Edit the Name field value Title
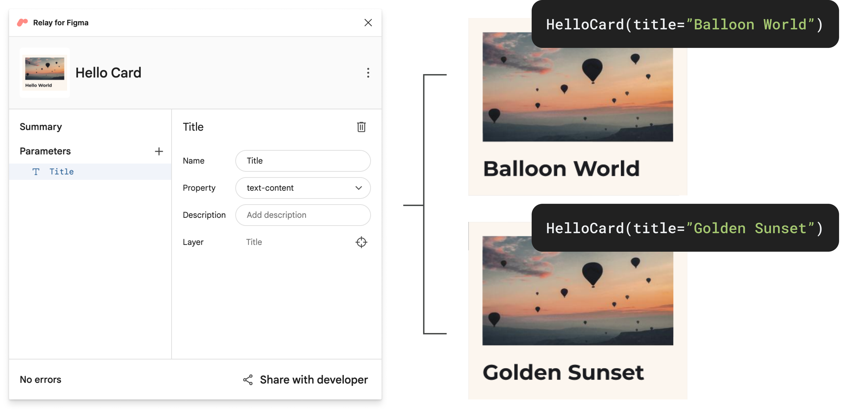Viewport: 868px width, 413px height. pos(303,161)
